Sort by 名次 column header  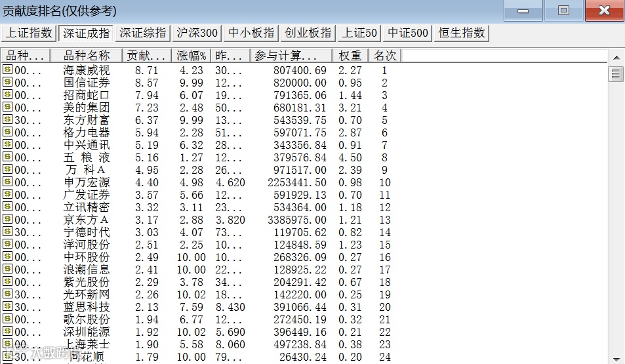tap(385, 55)
